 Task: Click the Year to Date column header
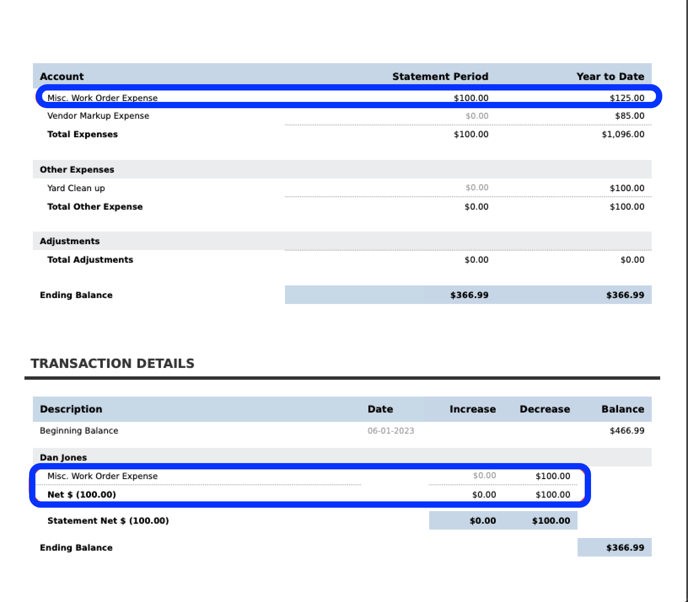coord(610,76)
